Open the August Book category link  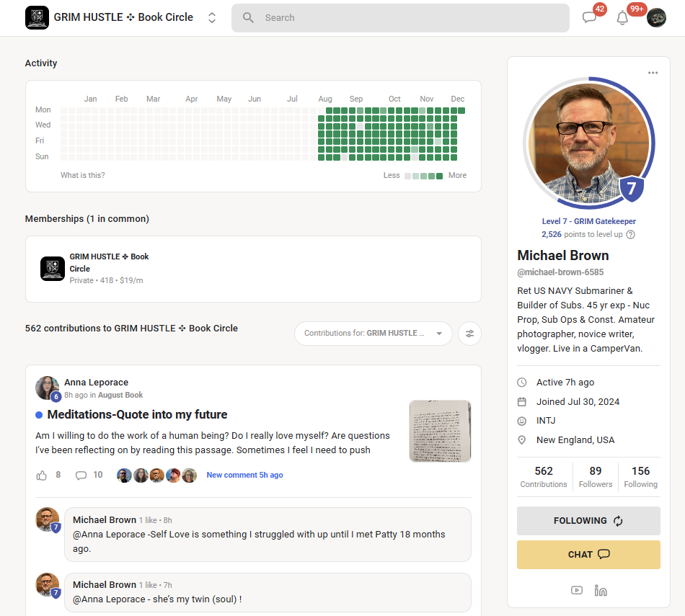[x=120, y=395]
